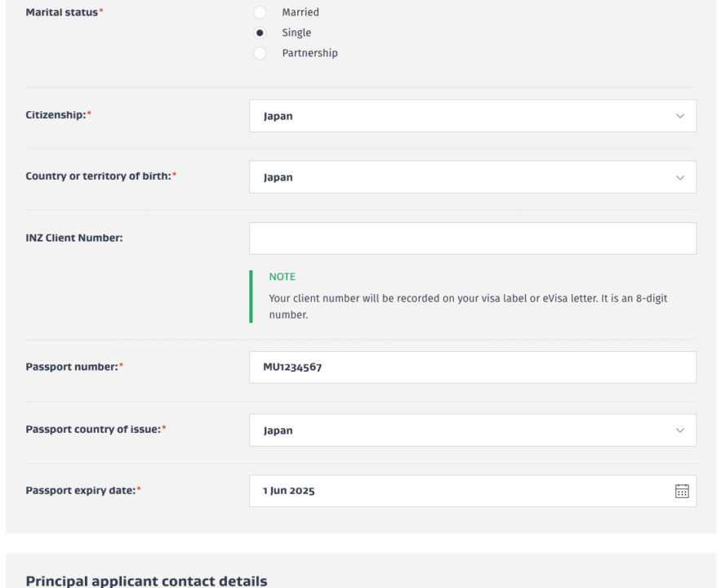Screen dimensions: 721x588
Task: Select the Single marital status option
Action: (x=260, y=33)
